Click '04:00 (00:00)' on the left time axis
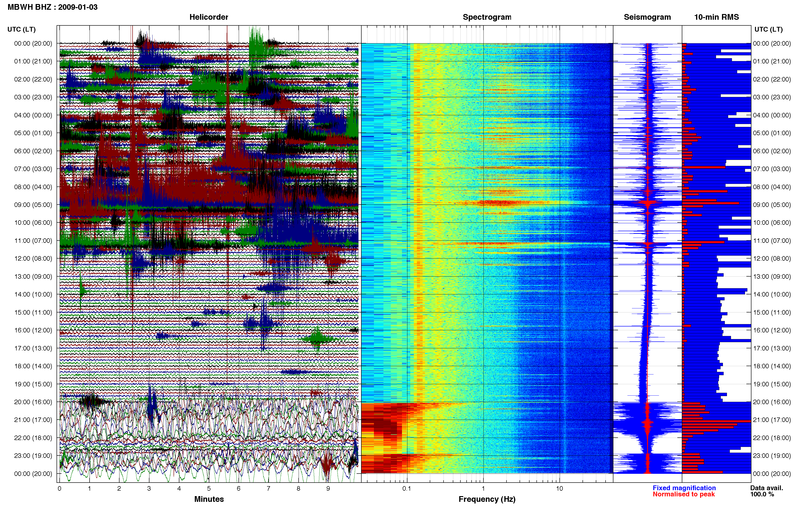 click(33, 115)
